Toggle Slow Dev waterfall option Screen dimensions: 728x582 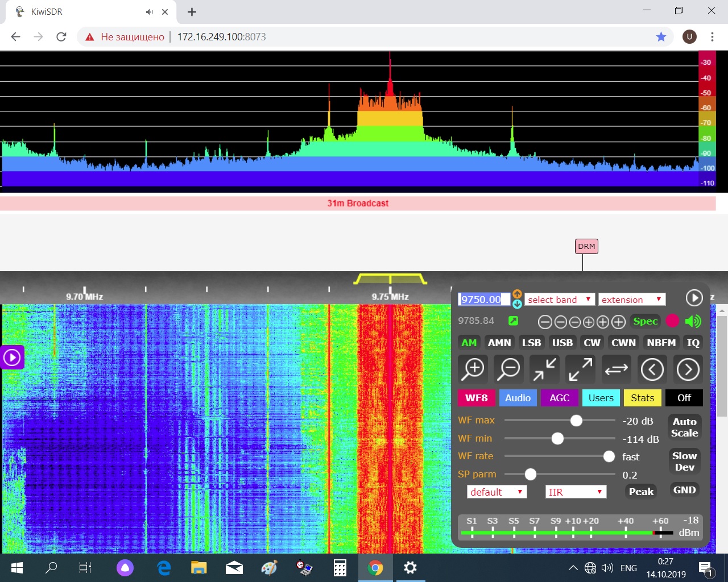(684, 462)
